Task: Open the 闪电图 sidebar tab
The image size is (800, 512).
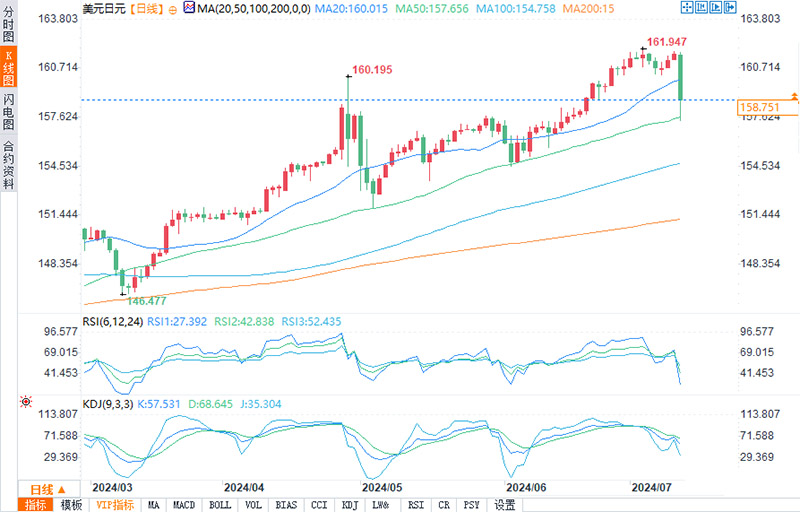Action: click(9, 112)
